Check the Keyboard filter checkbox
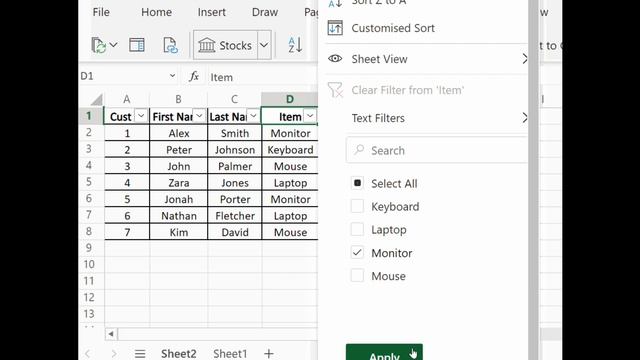 (x=357, y=206)
